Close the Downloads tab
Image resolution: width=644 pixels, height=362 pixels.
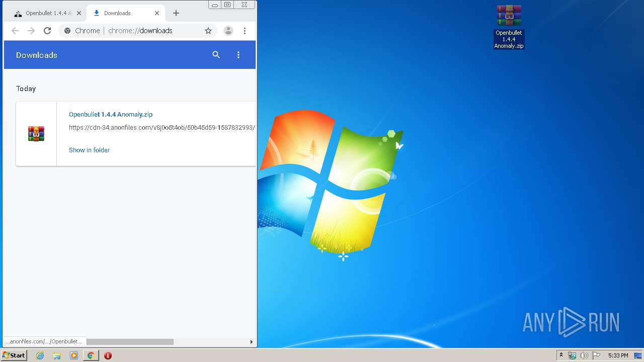point(157,13)
